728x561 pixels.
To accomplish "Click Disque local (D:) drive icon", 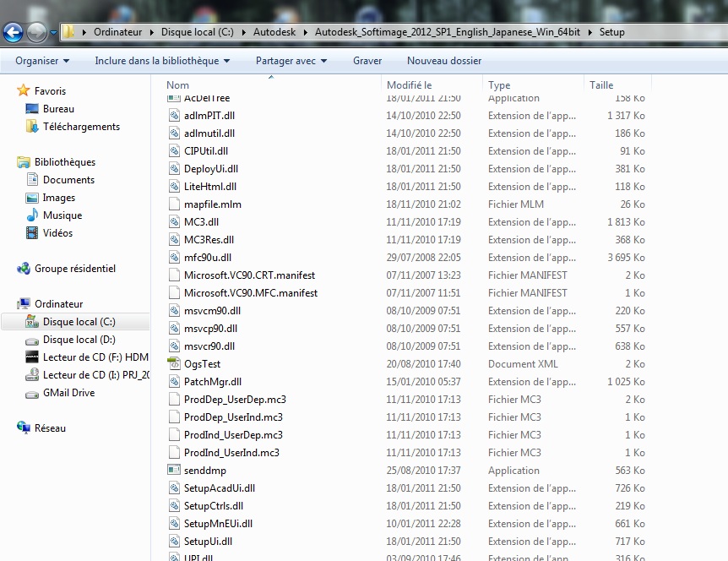I will pyautogui.click(x=32, y=340).
